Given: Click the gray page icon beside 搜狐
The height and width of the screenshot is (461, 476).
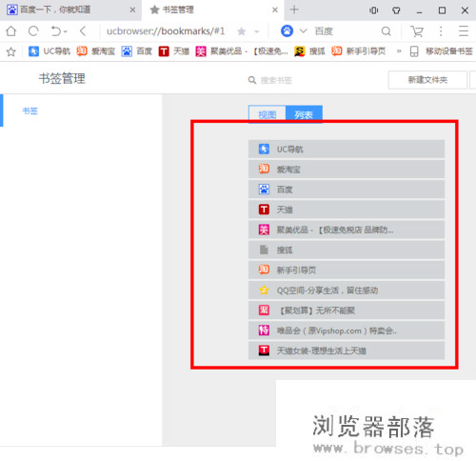Looking at the screenshot, I should 264,250.
